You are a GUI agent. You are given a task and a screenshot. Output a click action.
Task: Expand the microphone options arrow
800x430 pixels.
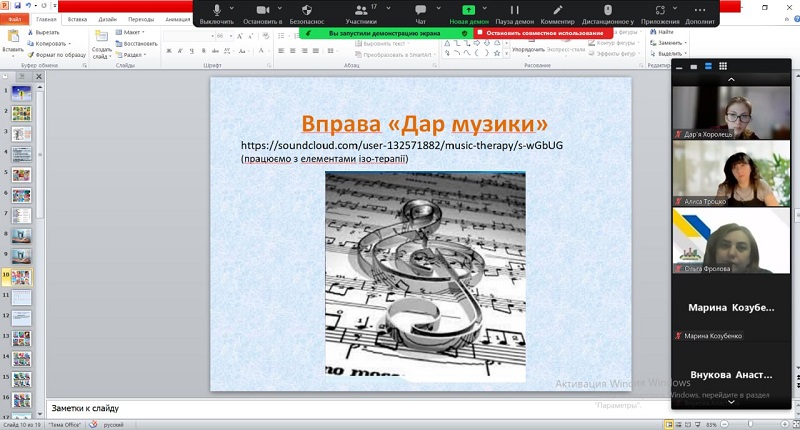point(232,8)
